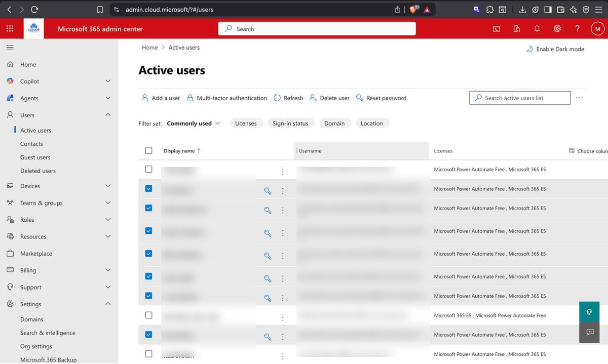Collapse the Users navigation section
The width and height of the screenshot is (608, 364).
pos(108,115)
